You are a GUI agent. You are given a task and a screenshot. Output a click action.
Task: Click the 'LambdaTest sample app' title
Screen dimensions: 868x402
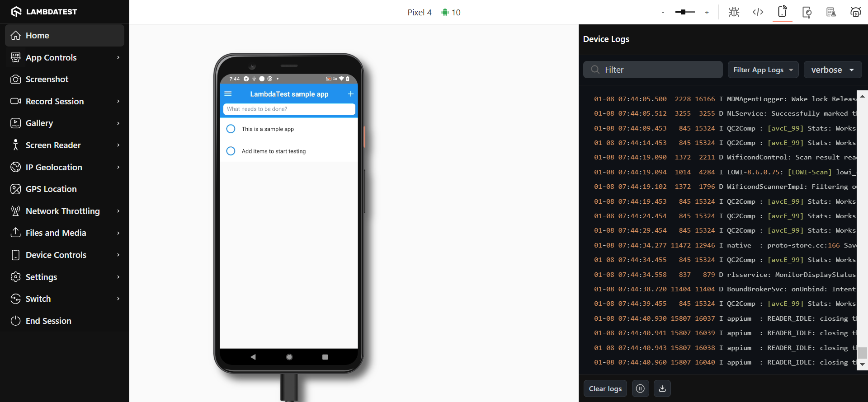pos(289,94)
